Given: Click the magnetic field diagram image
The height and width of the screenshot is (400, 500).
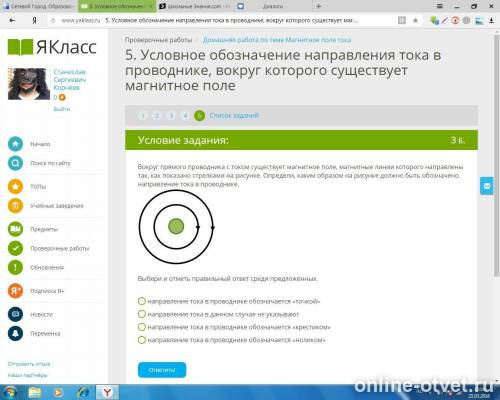Looking at the screenshot, I should tap(176, 227).
